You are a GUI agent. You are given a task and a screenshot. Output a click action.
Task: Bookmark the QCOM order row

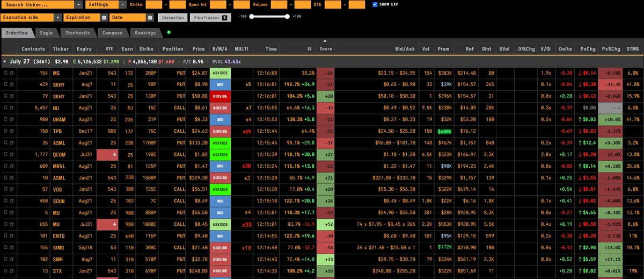(5, 155)
